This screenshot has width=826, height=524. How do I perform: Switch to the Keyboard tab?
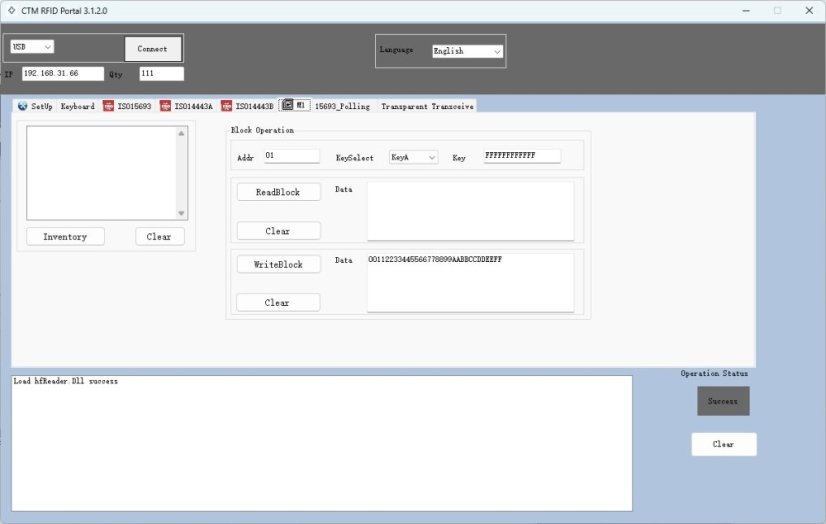(78, 106)
